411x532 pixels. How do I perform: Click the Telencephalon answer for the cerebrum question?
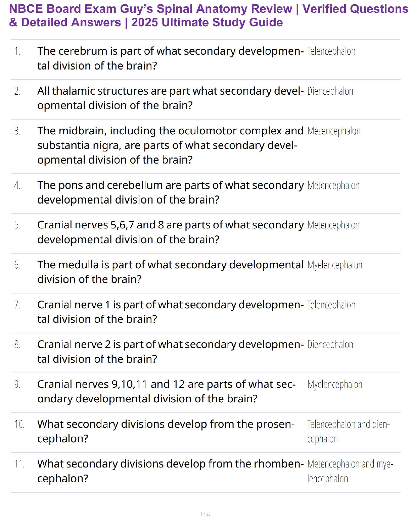331,51
